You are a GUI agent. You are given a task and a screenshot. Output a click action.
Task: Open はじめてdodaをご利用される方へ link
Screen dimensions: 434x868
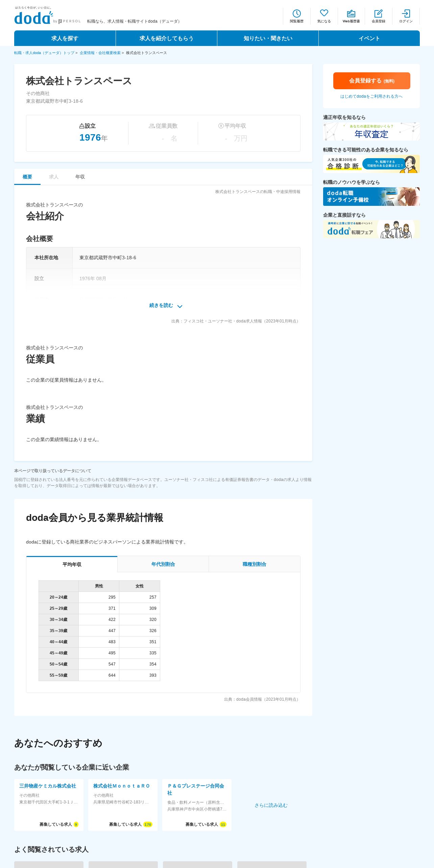(371, 96)
